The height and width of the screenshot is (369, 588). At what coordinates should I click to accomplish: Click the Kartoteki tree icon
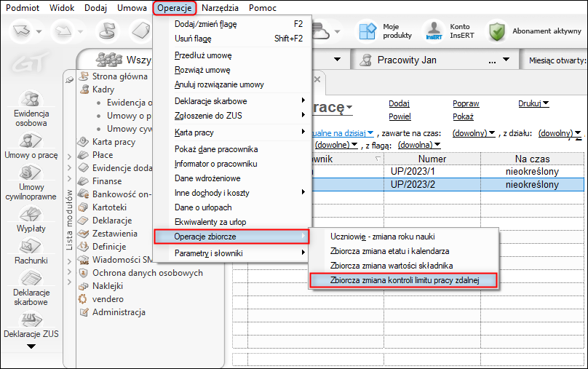[x=83, y=207]
